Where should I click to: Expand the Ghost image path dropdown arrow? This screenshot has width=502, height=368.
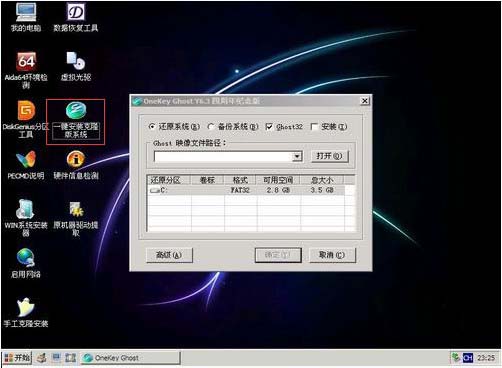pyautogui.click(x=297, y=156)
